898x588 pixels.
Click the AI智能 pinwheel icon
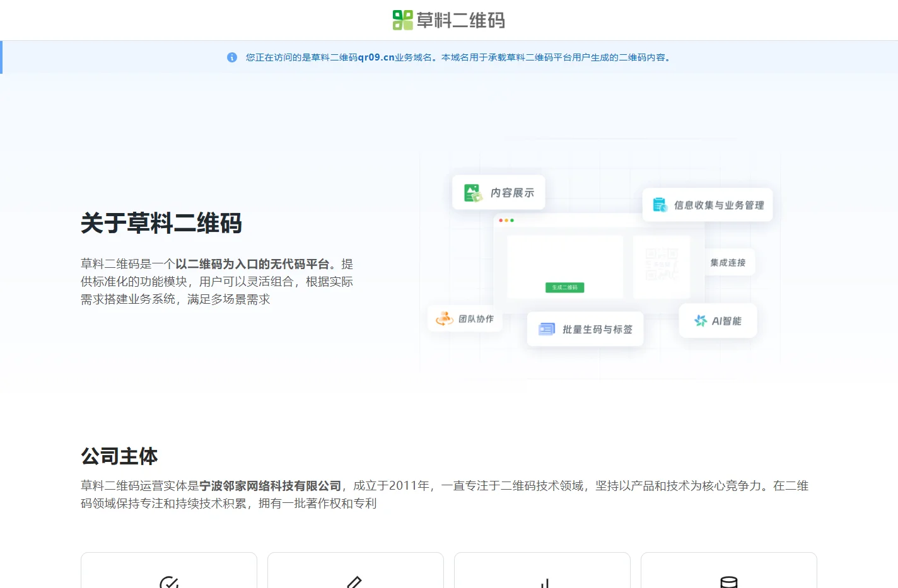(701, 321)
